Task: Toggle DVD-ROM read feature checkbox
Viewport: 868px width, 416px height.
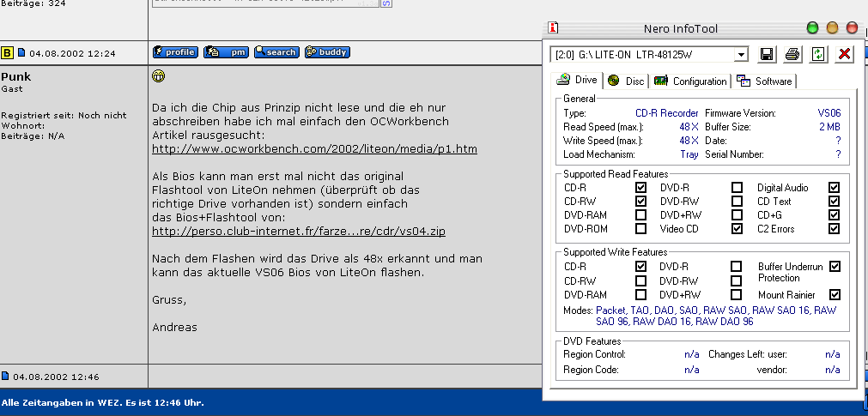Action: pos(641,228)
